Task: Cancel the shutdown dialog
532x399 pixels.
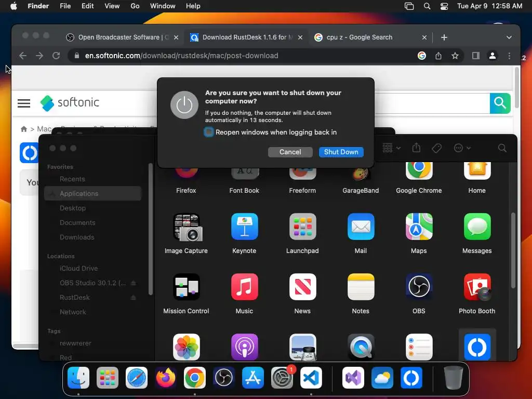Action: (290, 152)
